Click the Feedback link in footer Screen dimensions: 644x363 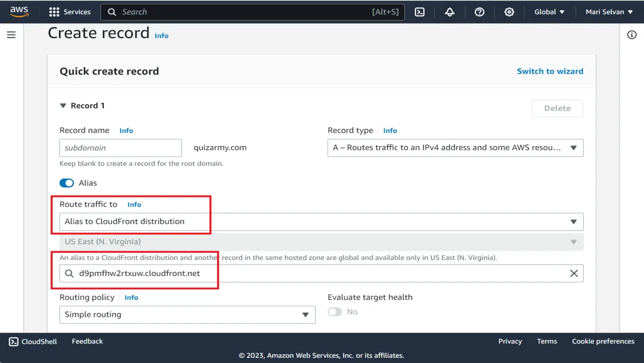point(87,341)
